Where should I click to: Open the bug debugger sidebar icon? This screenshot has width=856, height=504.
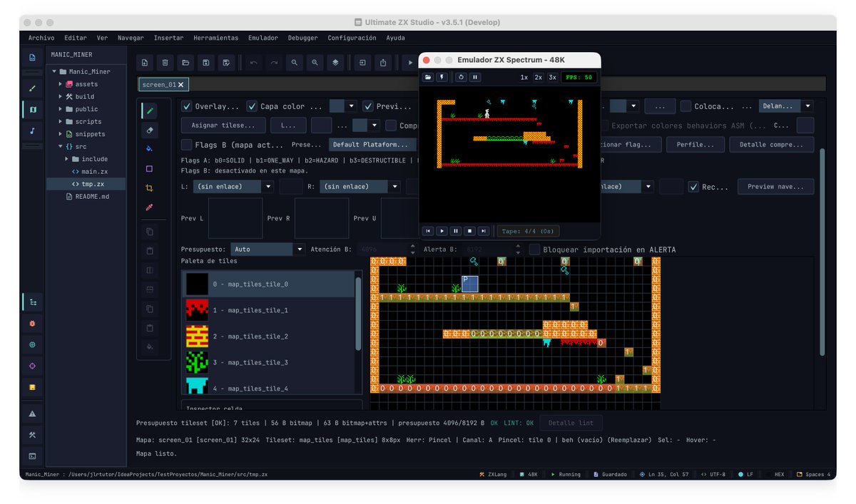[32, 323]
